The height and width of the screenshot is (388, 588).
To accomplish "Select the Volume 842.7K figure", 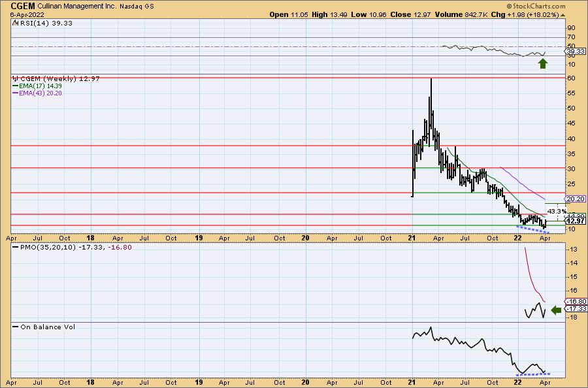I will [461, 14].
